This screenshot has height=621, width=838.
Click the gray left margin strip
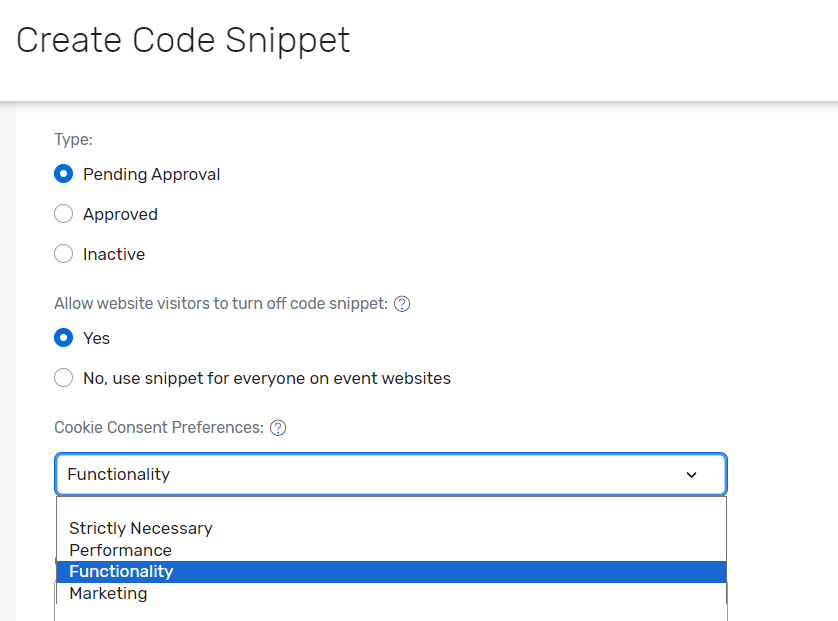pyautogui.click(x=8, y=360)
